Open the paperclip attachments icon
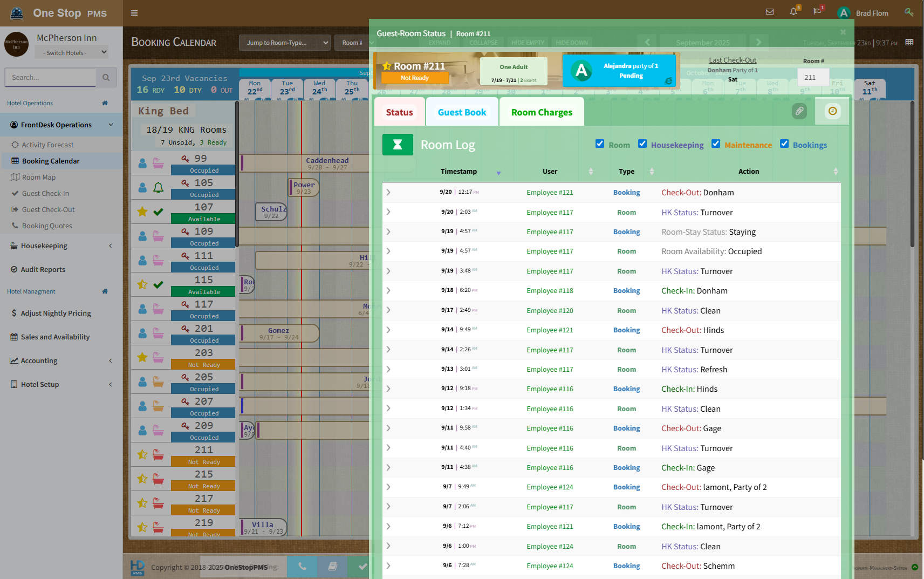Viewport: 924px width, 579px height. coord(799,111)
